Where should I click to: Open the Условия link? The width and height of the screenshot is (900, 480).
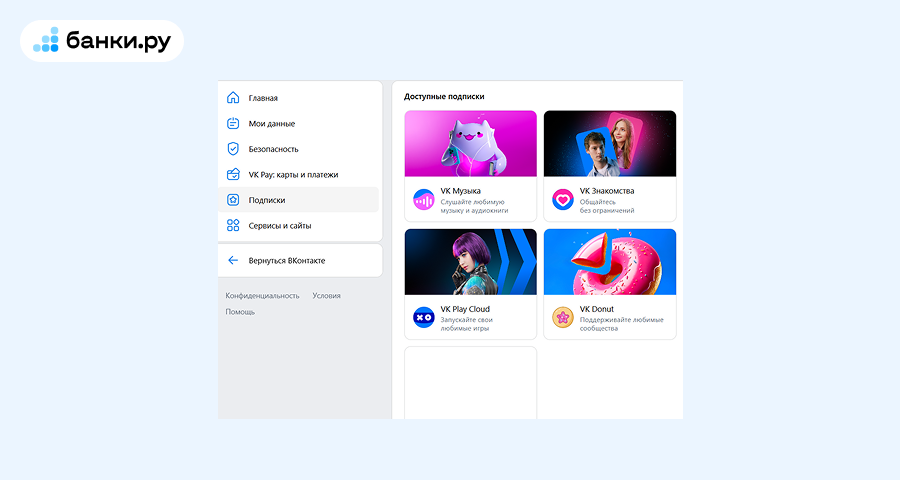[x=326, y=296]
